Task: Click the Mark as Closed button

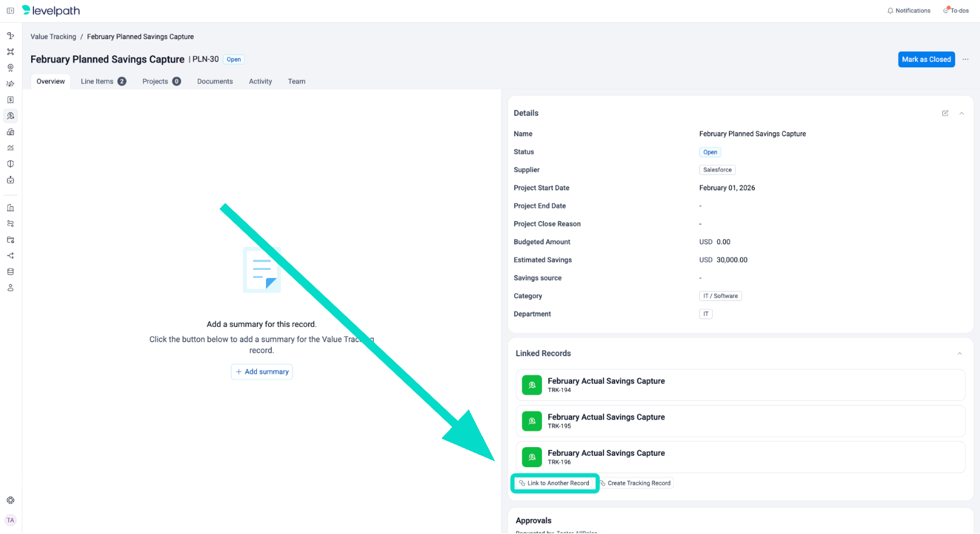Action: click(x=926, y=59)
